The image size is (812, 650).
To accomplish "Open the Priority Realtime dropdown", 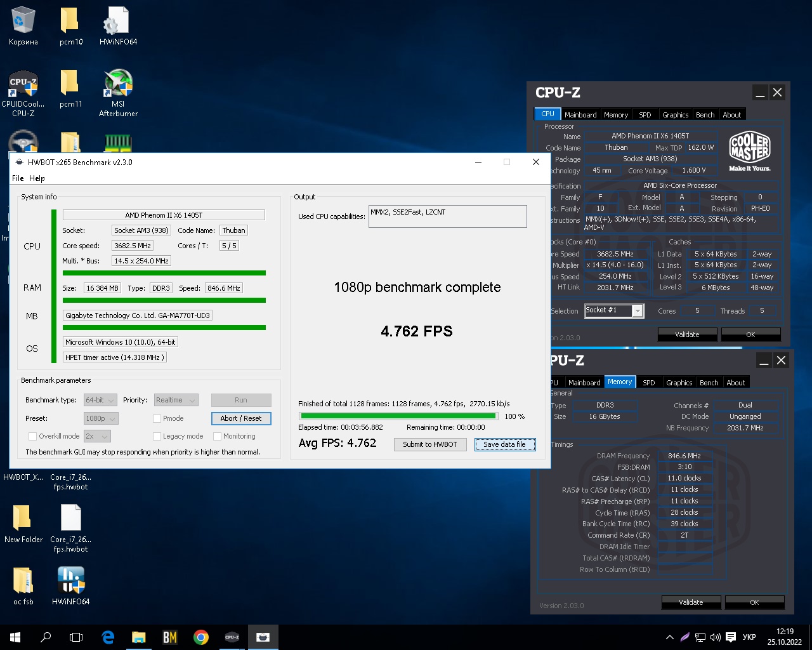I will tap(176, 400).
